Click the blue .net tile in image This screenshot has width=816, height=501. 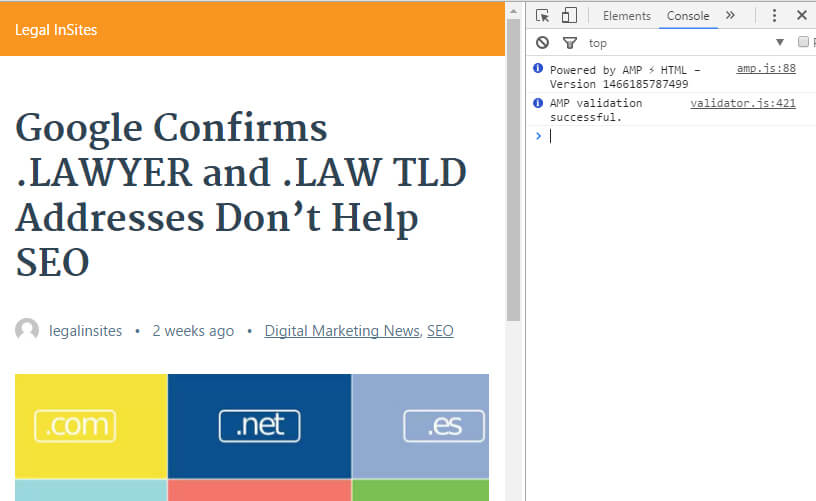click(259, 426)
